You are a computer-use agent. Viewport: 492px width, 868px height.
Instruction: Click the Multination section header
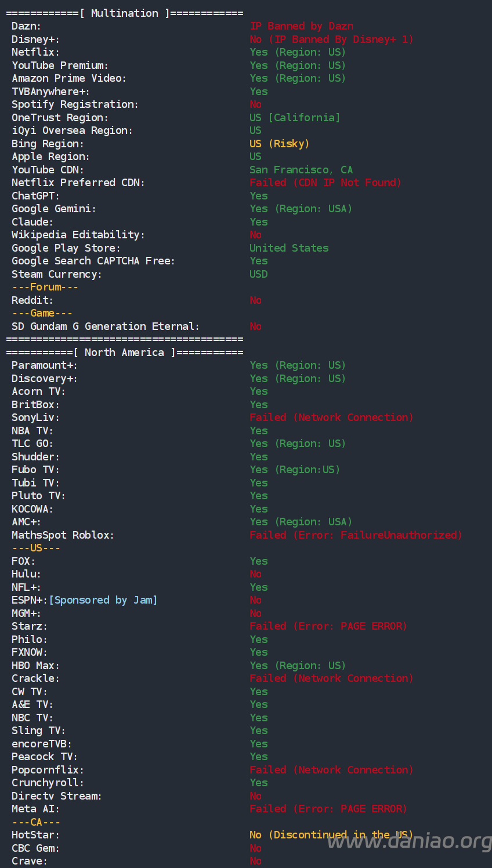pos(124,13)
